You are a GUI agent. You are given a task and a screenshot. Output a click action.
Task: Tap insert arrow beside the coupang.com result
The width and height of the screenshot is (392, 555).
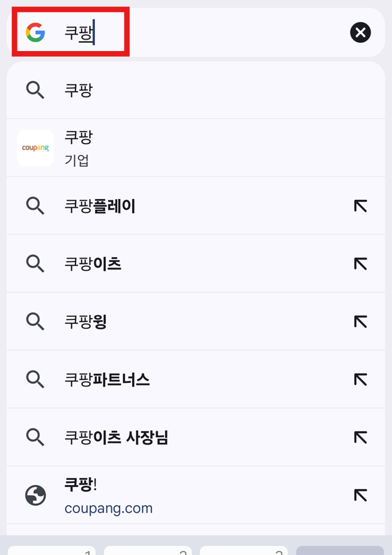click(360, 495)
